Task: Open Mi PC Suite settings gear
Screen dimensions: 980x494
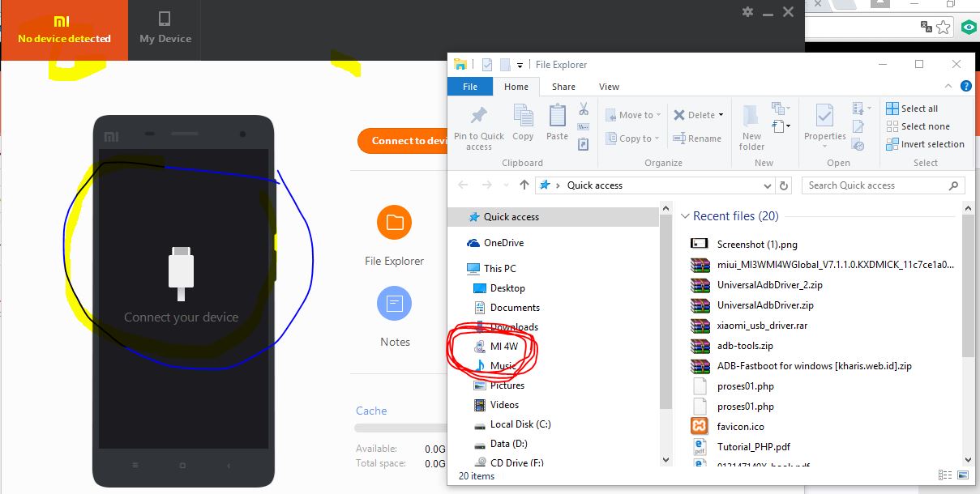Action: 747,12
